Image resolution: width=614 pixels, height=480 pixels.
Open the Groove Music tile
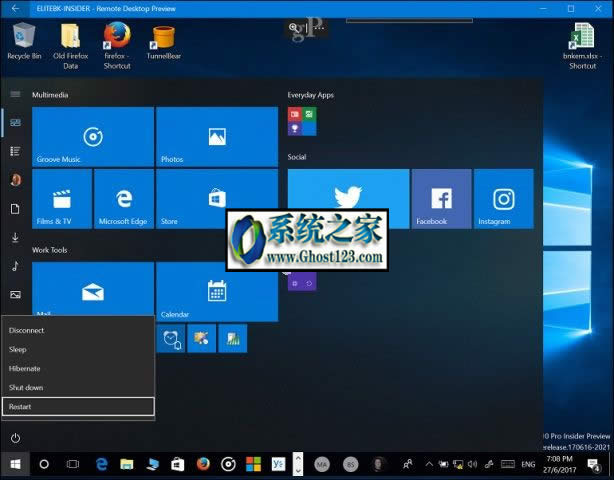(93, 137)
